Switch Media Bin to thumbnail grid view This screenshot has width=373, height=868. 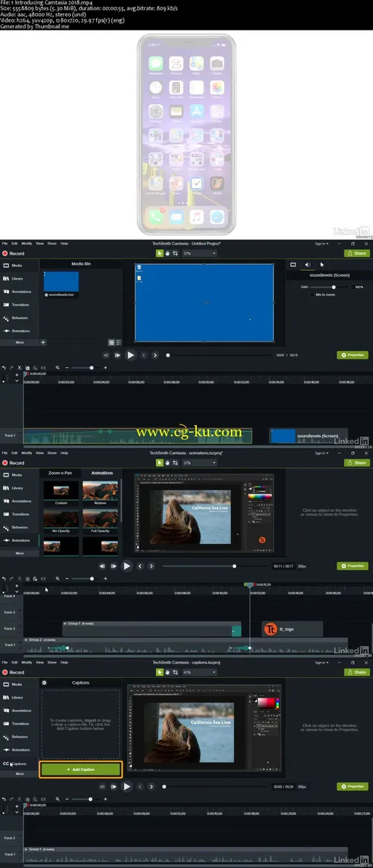(111, 343)
